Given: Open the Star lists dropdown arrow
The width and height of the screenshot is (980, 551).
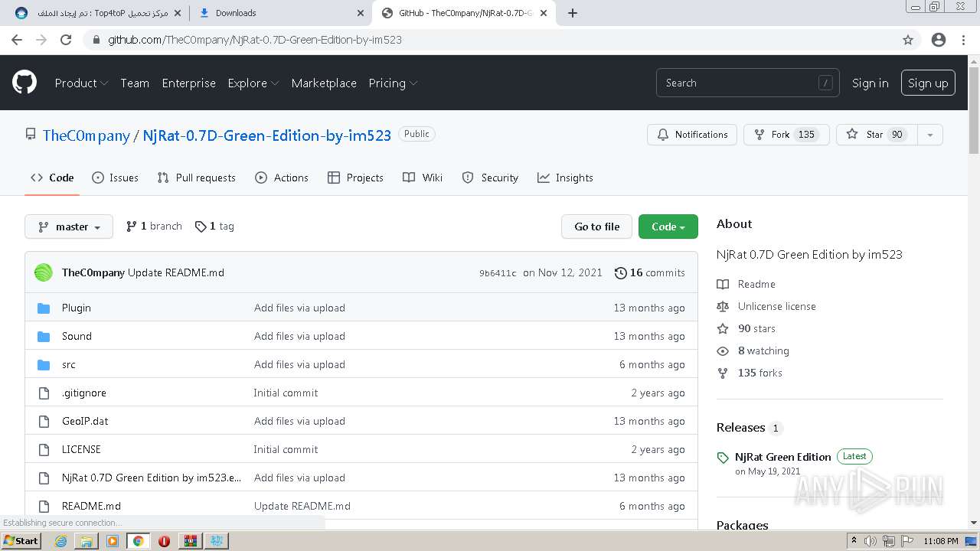Looking at the screenshot, I should 929,135.
